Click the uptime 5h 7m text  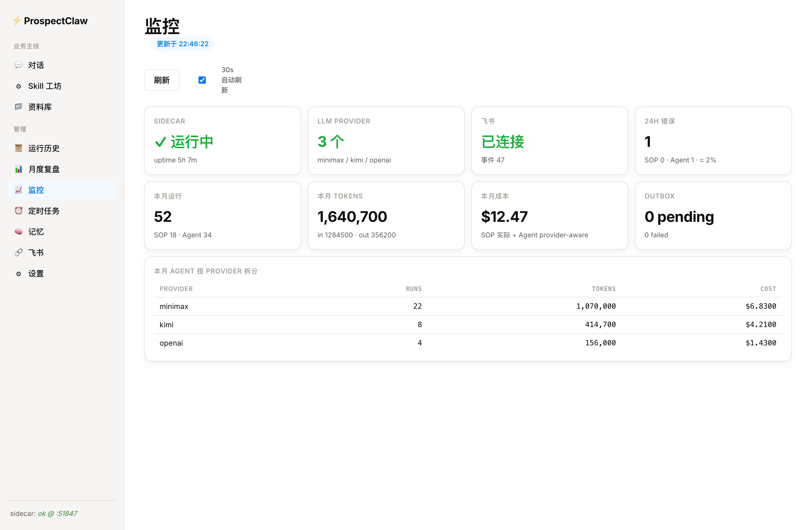tap(175, 160)
